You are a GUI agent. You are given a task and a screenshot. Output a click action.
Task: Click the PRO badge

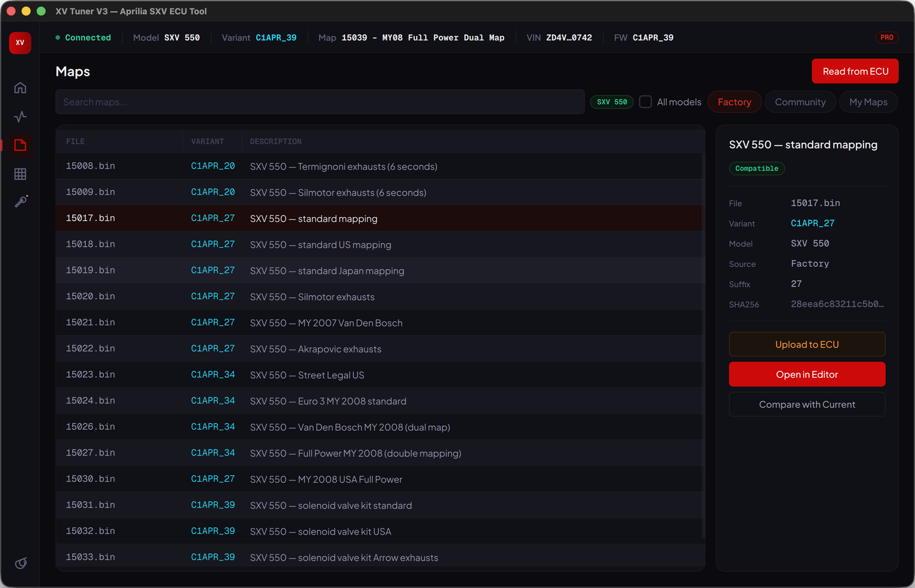coord(886,38)
